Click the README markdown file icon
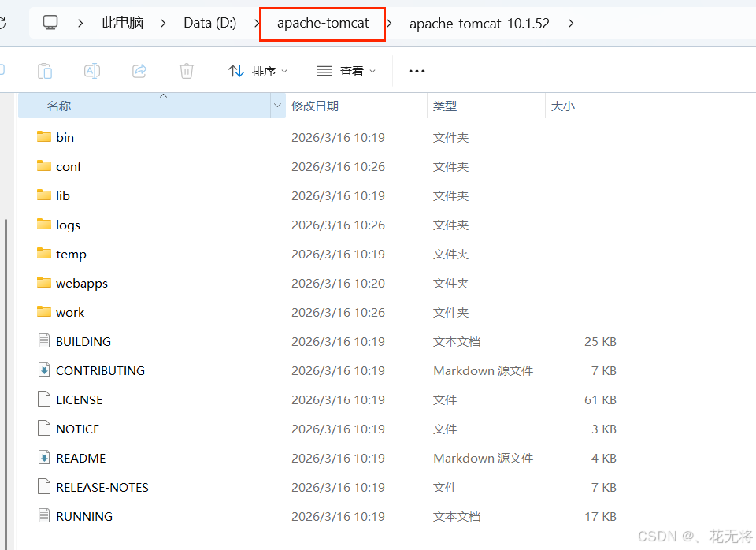Viewport: 756px width, 550px height. (x=44, y=457)
